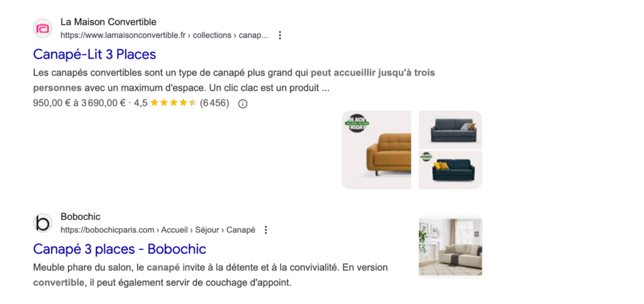This screenshot has width=644, height=304.
Task: Click the Black Friday badge on orange sofa
Action: click(x=357, y=123)
